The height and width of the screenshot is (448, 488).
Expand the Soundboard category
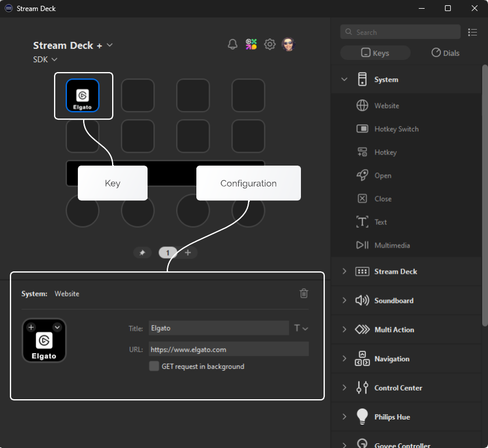click(x=392, y=300)
